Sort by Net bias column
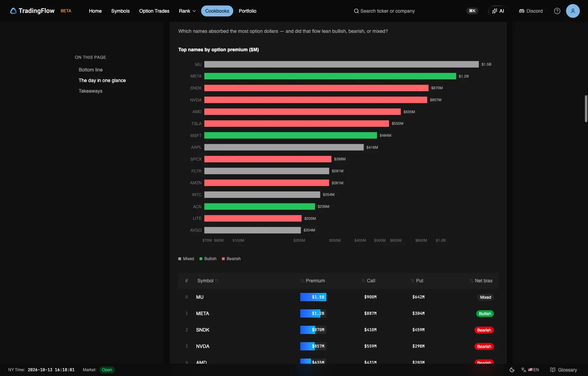The image size is (588, 376). click(481, 281)
